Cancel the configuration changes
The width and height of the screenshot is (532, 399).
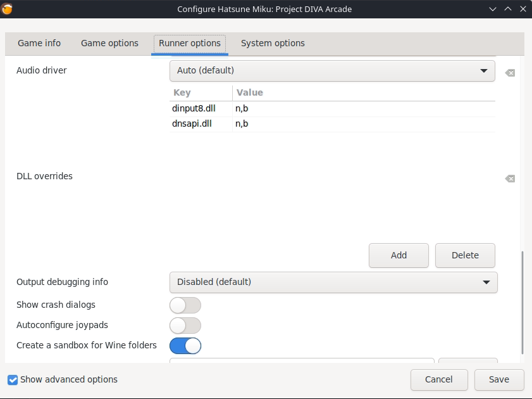pyautogui.click(x=439, y=379)
